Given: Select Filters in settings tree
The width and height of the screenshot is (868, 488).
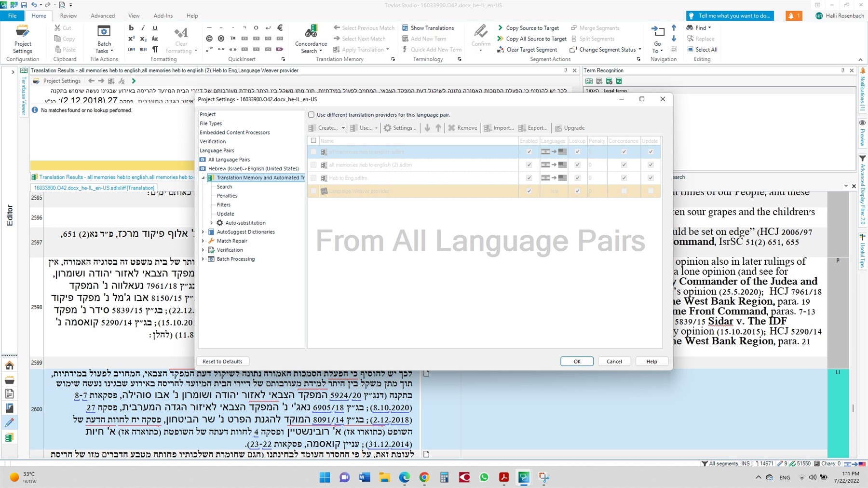Looking at the screenshot, I should pyautogui.click(x=223, y=205).
